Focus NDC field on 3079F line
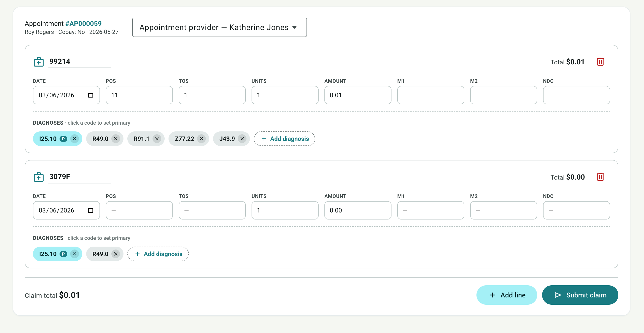This screenshot has width=644, height=333. tap(576, 210)
